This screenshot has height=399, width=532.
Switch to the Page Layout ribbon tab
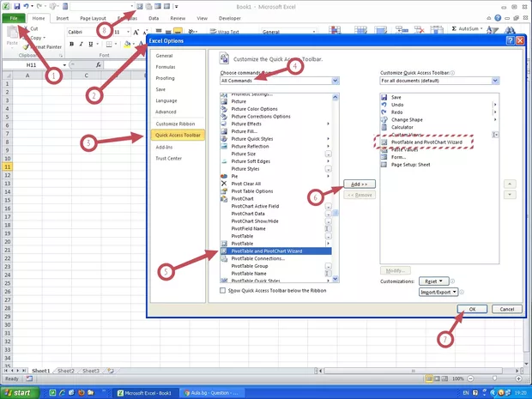pyautogui.click(x=93, y=18)
